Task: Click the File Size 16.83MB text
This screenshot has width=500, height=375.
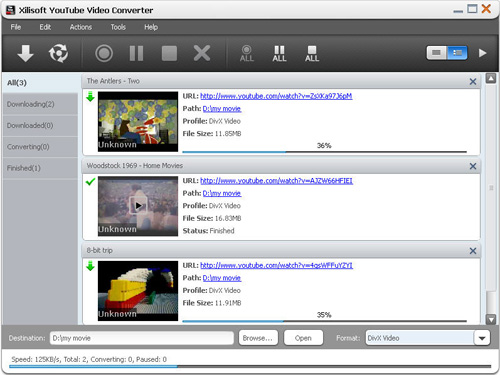Action: (x=212, y=218)
